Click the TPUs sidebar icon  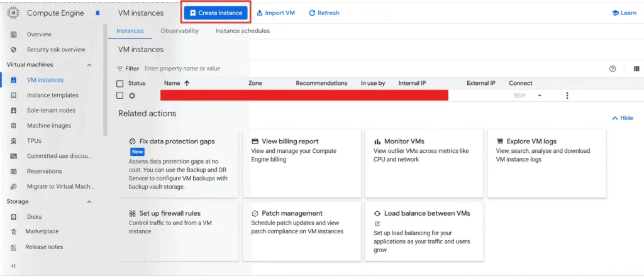14,141
